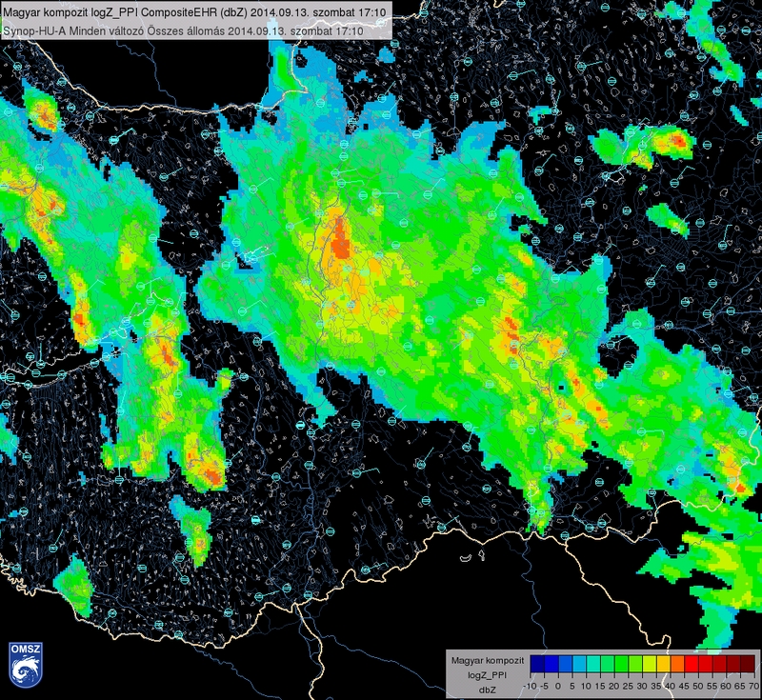The image size is (762, 700).
Task: Click the 'Magyar kompozit' legend label
Action: [x=488, y=661]
